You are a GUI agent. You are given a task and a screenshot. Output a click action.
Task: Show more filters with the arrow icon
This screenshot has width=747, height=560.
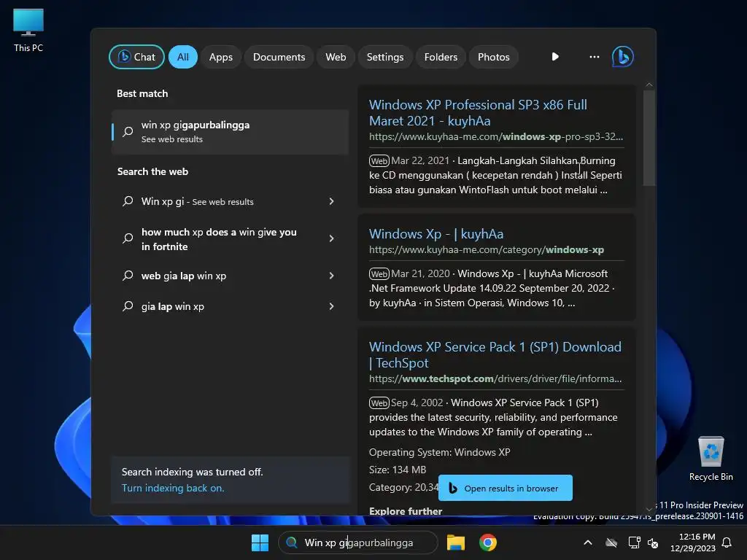(x=555, y=57)
